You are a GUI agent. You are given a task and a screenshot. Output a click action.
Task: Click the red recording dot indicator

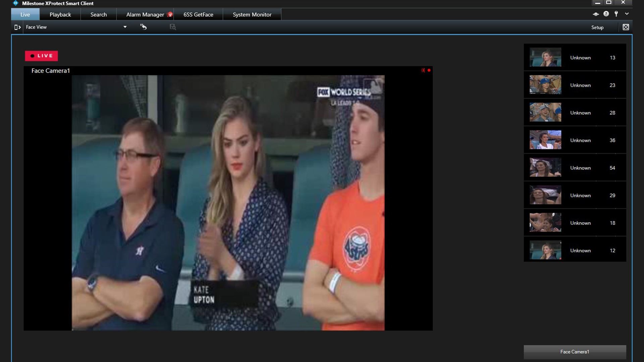point(429,70)
